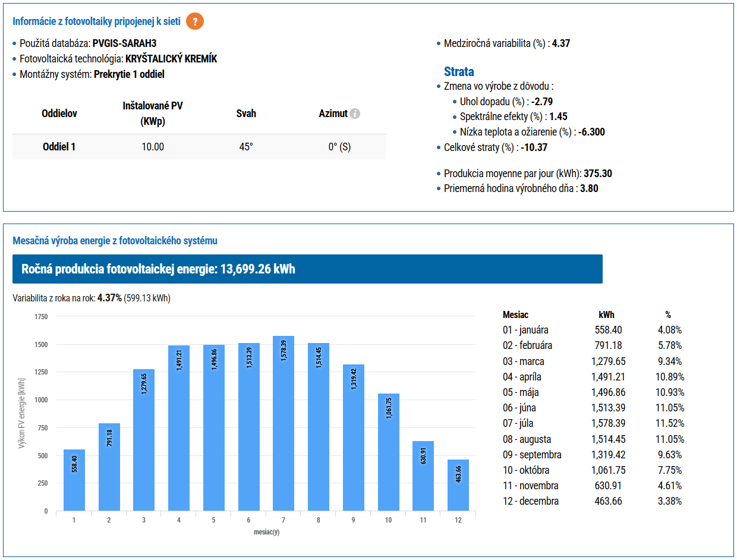
Task: Click the 'Mesiac' column header
Action: click(x=515, y=314)
